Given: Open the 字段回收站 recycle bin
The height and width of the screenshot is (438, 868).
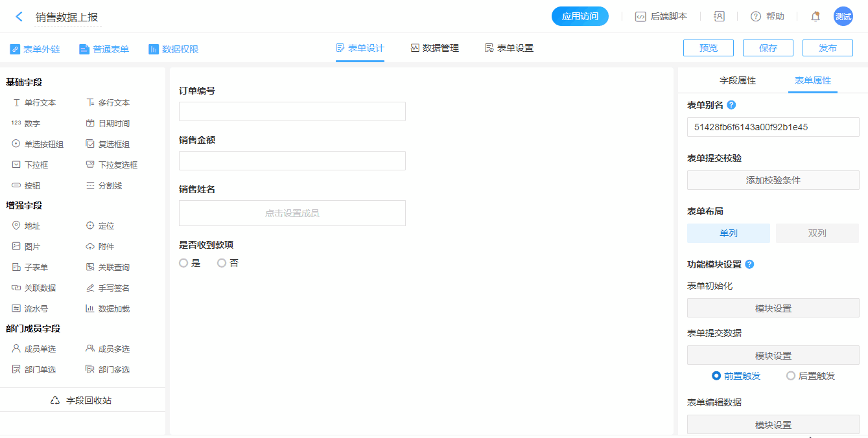Looking at the screenshot, I should 82,400.
